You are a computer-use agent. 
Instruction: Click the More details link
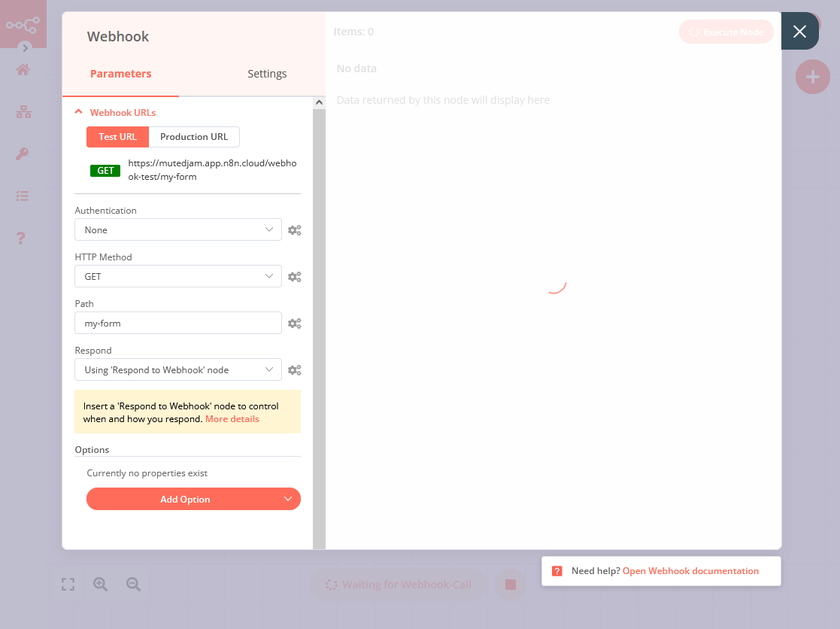coord(232,418)
